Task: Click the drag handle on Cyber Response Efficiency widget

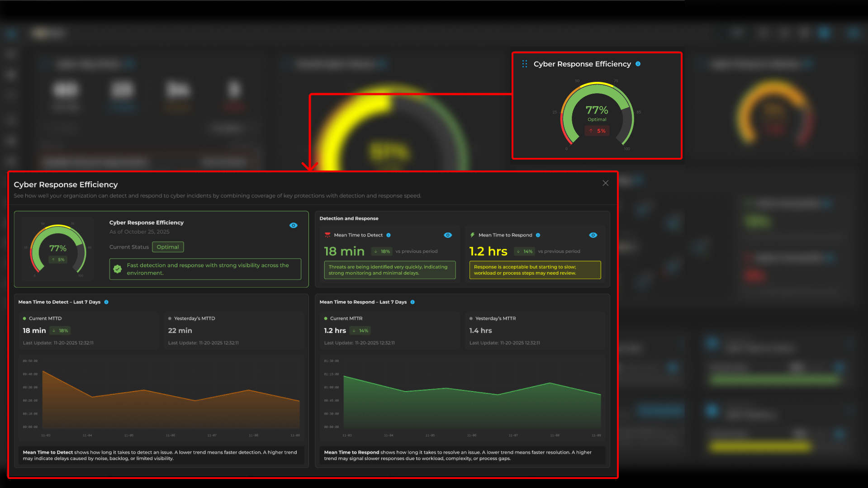Action: point(525,64)
